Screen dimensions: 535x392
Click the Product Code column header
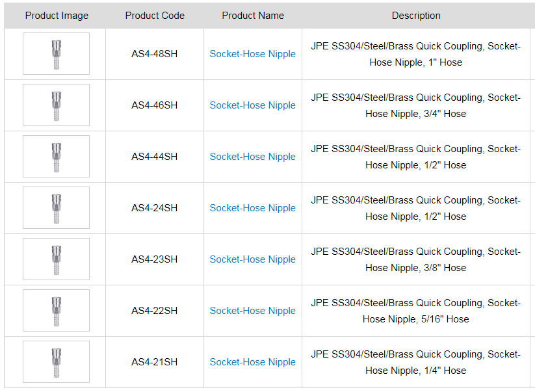(x=155, y=16)
